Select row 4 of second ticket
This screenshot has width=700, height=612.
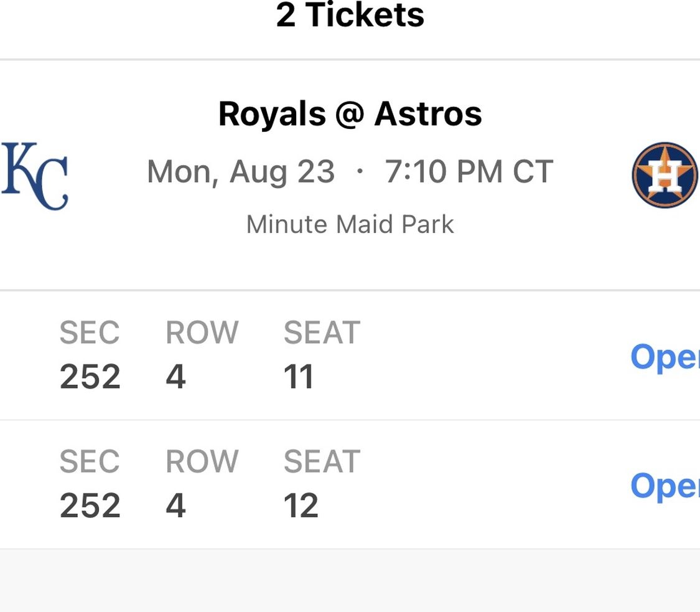176,506
